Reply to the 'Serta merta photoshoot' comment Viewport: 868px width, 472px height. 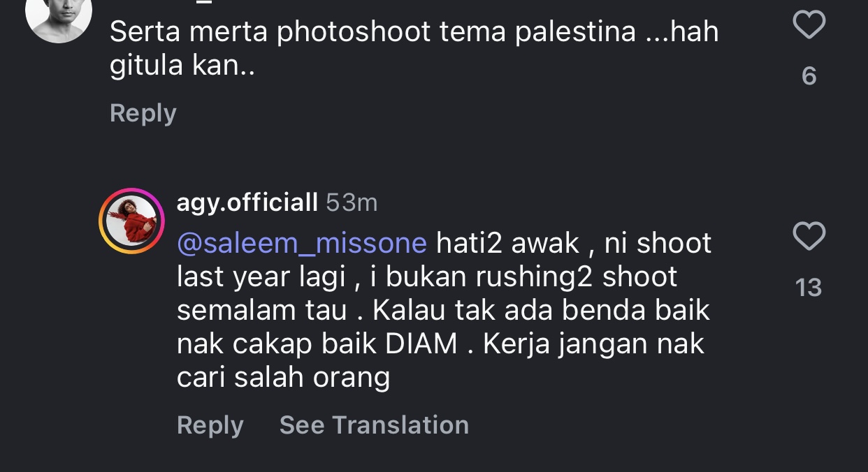143,113
